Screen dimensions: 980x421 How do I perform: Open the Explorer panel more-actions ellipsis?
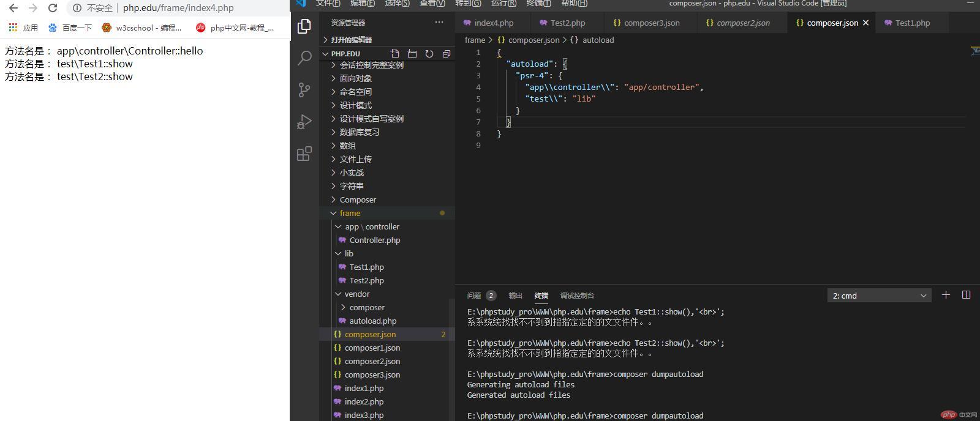[439, 22]
